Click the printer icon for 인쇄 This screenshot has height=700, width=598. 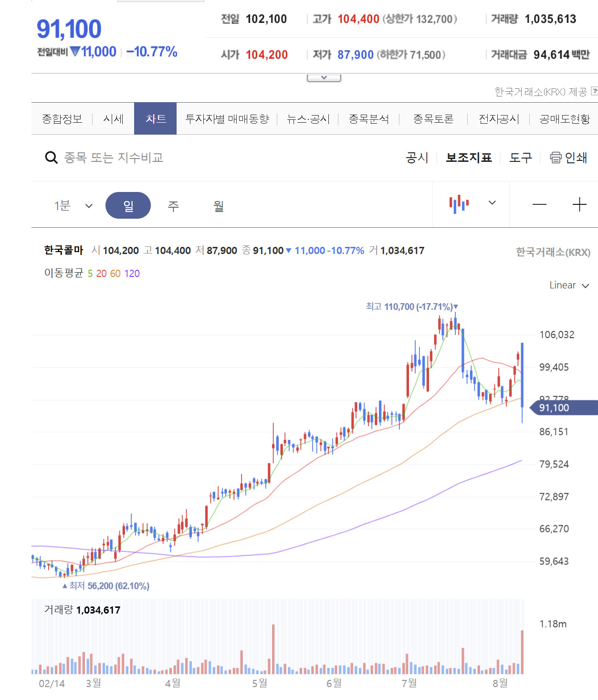pyautogui.click(x=556, y=158)
